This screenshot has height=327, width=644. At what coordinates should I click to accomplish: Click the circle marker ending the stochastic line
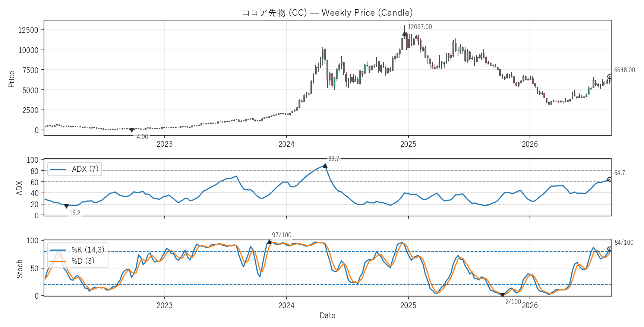610,249
